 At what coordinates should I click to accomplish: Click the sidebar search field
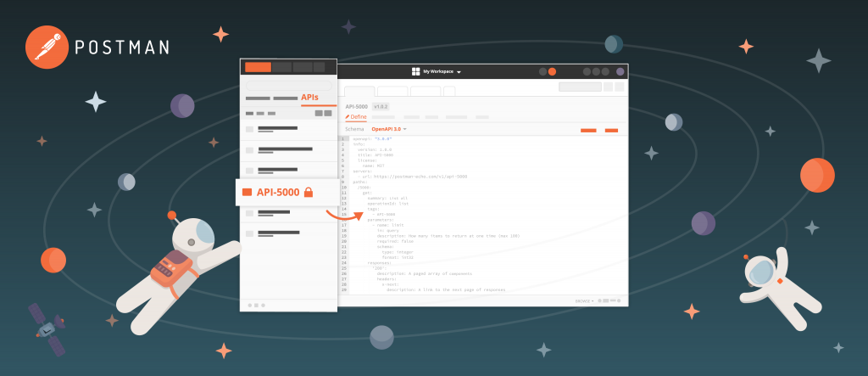[289, 86]
